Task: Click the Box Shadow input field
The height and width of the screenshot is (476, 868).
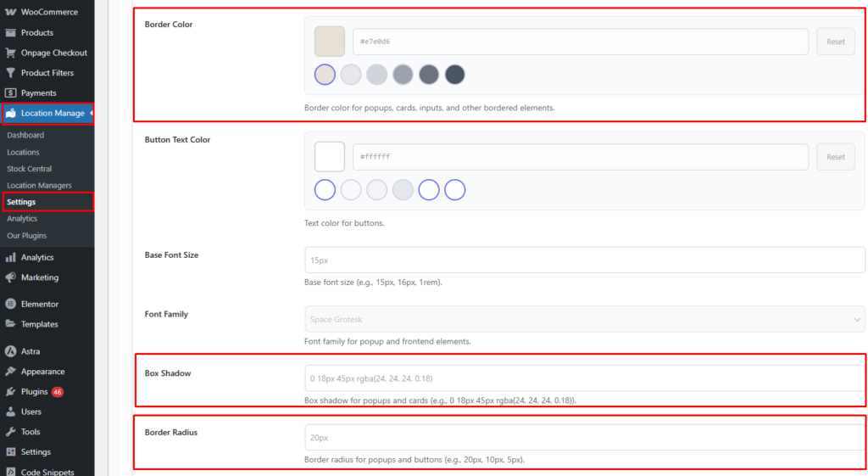Action: (x=584, y=378)
